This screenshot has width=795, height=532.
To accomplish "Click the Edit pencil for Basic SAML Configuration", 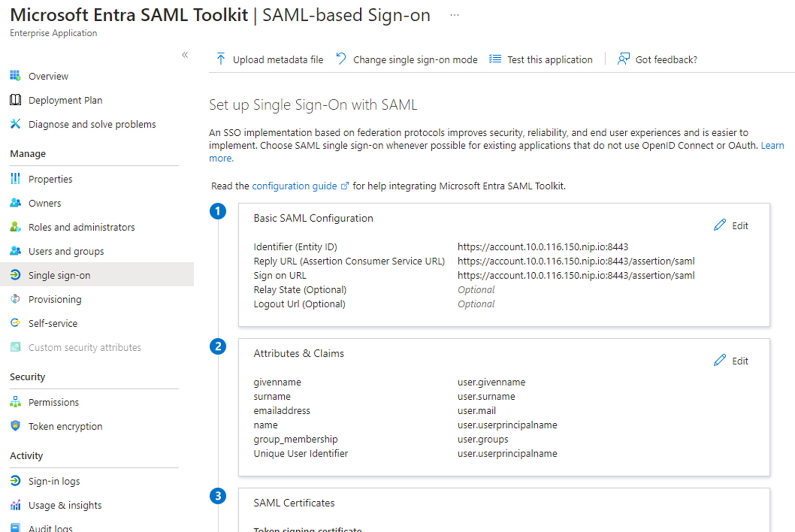I will pyautogui.click(x=720, y=225).
